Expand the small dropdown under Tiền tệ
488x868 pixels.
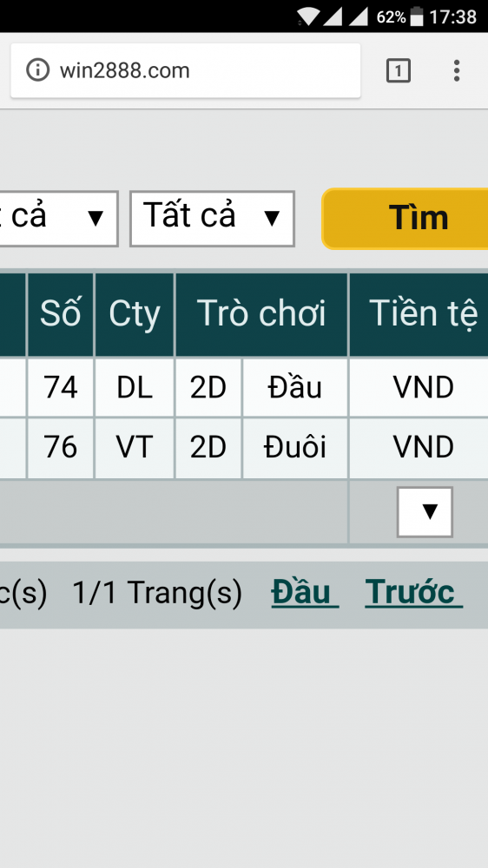(425, 511)
